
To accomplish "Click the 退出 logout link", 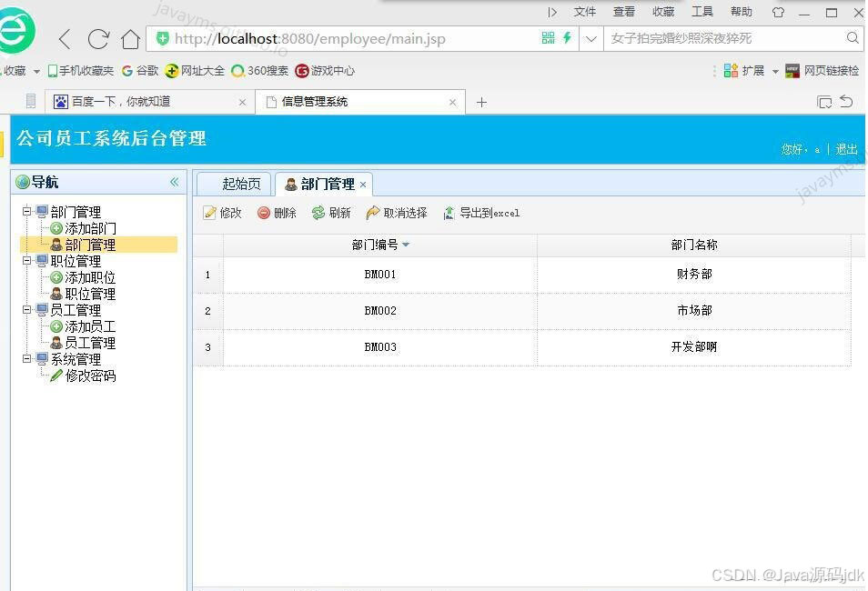I will [x=846, y=149].
